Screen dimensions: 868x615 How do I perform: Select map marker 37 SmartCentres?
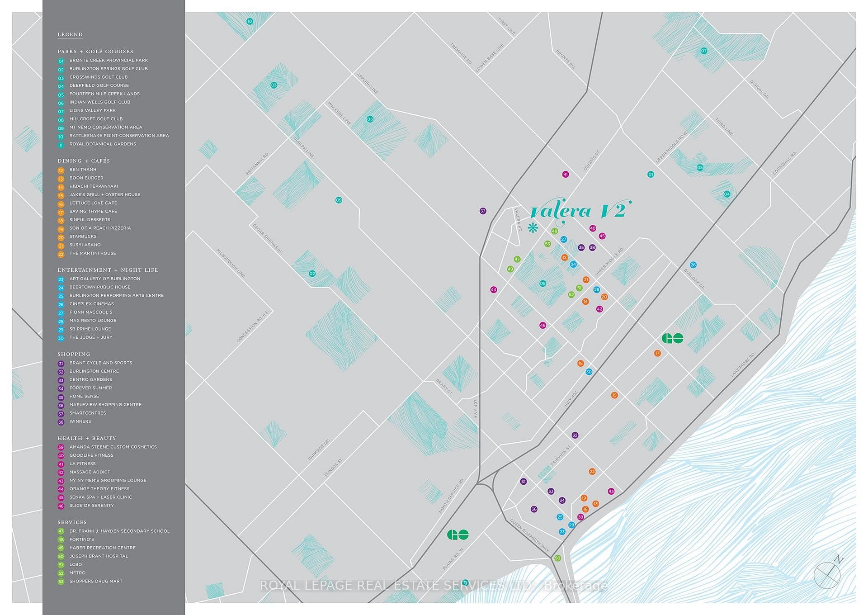pos(483,211)
